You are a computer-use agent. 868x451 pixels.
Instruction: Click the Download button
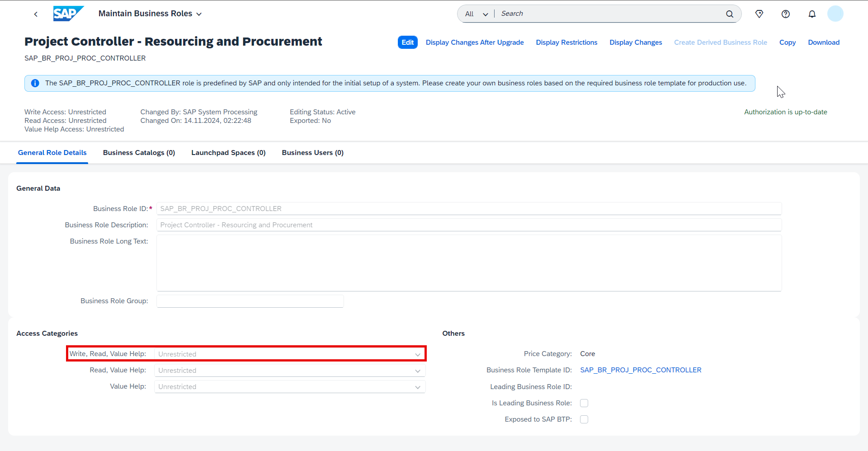[x=824, y=42]
